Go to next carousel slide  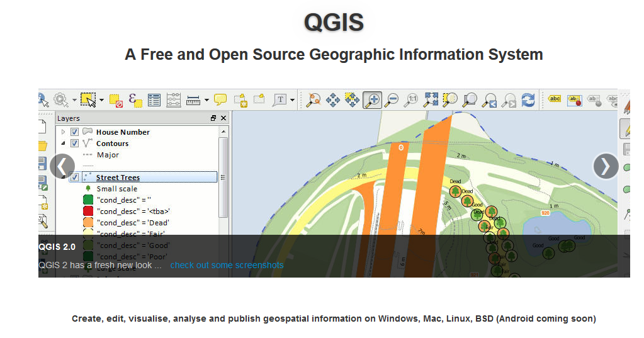click(x=606, y=166)
